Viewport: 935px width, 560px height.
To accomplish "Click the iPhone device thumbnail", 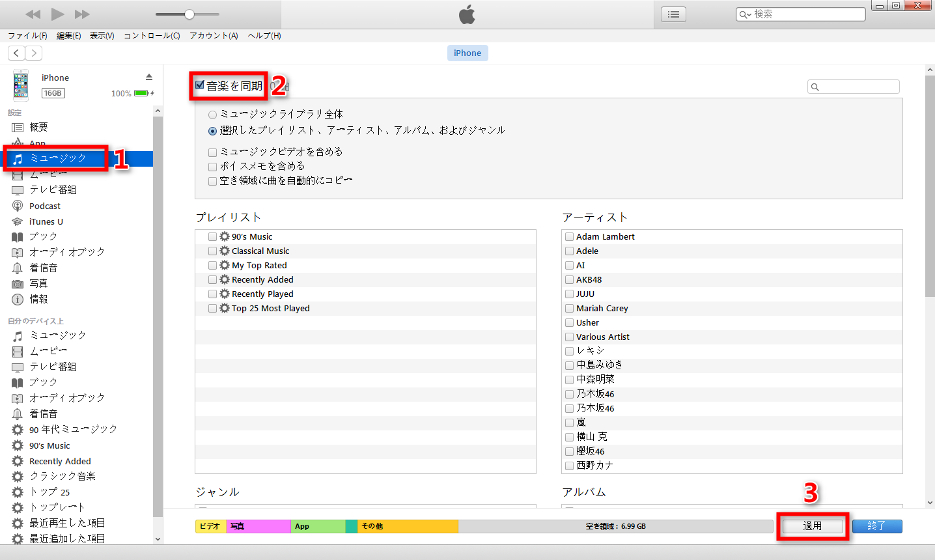I will tap(21, 85).
